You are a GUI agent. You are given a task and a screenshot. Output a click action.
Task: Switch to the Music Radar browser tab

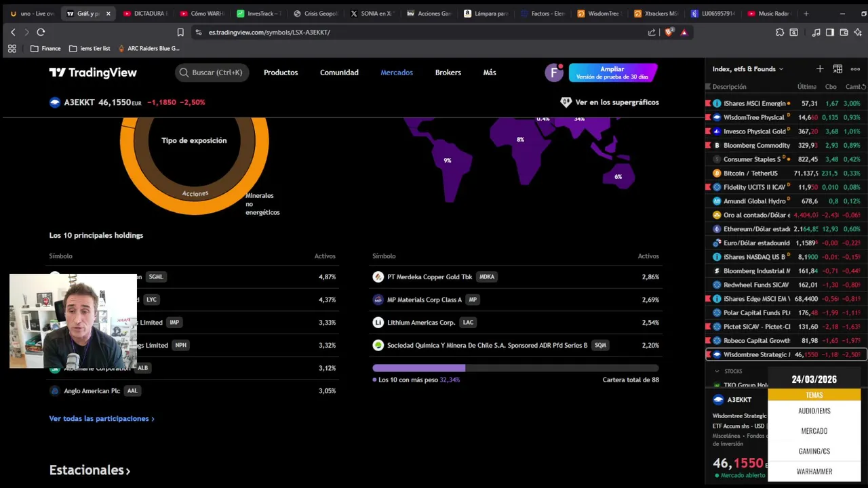point(770,14)
